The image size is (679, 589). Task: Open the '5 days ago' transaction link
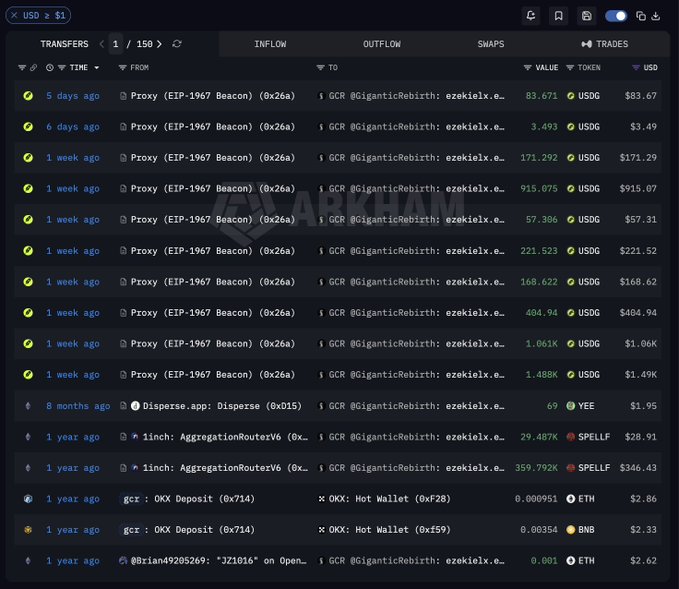[x=73, y=96]
